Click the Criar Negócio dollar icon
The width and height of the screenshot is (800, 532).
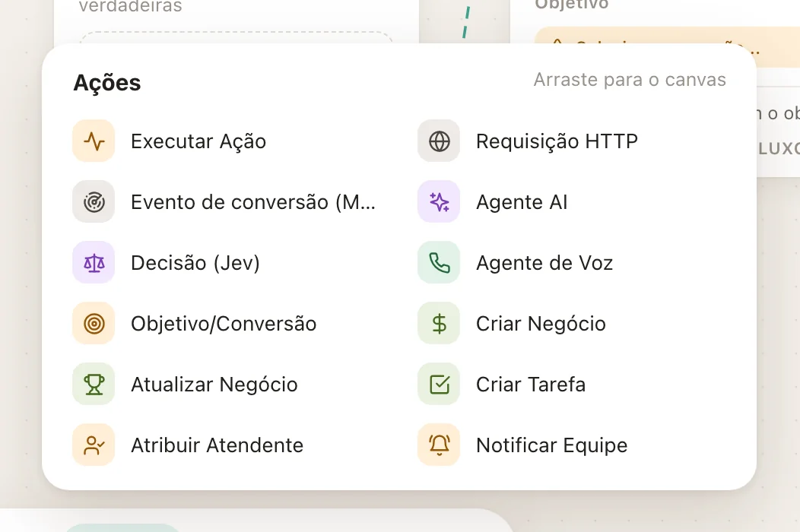point(439,324)
